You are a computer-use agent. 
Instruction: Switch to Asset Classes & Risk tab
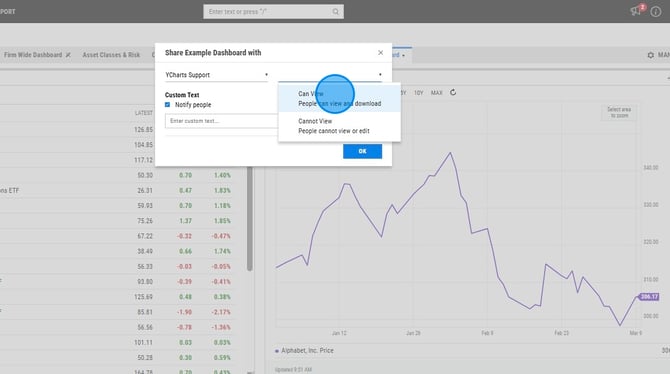pyautogui.click(x=111, y=55)
